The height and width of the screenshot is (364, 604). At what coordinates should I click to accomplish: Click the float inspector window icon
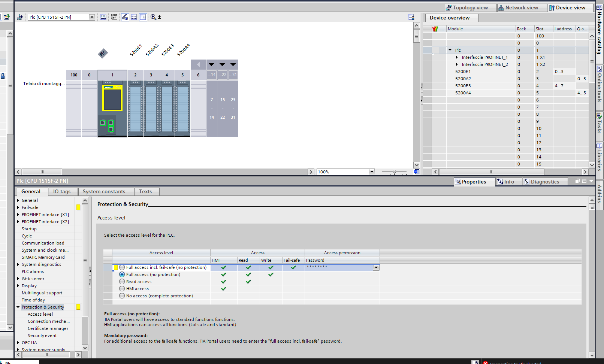(x=578, y=181)
